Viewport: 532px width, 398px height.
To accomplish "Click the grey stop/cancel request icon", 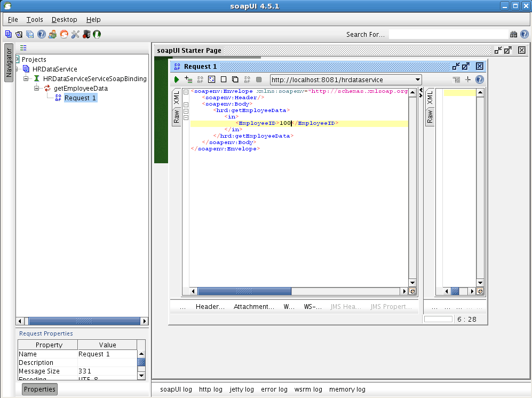I will pyautogui.click(x=259, y=79).
